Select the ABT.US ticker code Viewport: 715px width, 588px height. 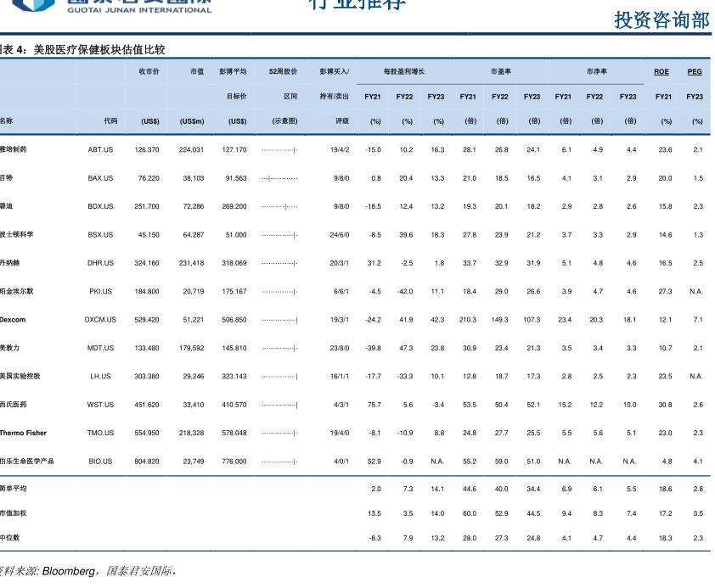point(100,150)
